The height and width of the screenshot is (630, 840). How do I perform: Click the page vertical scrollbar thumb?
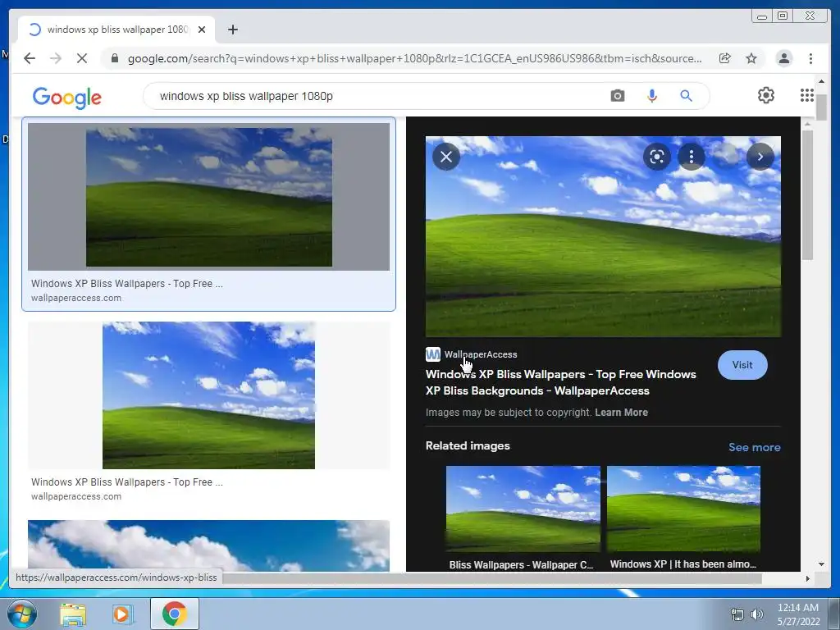[x=821, y=107]
